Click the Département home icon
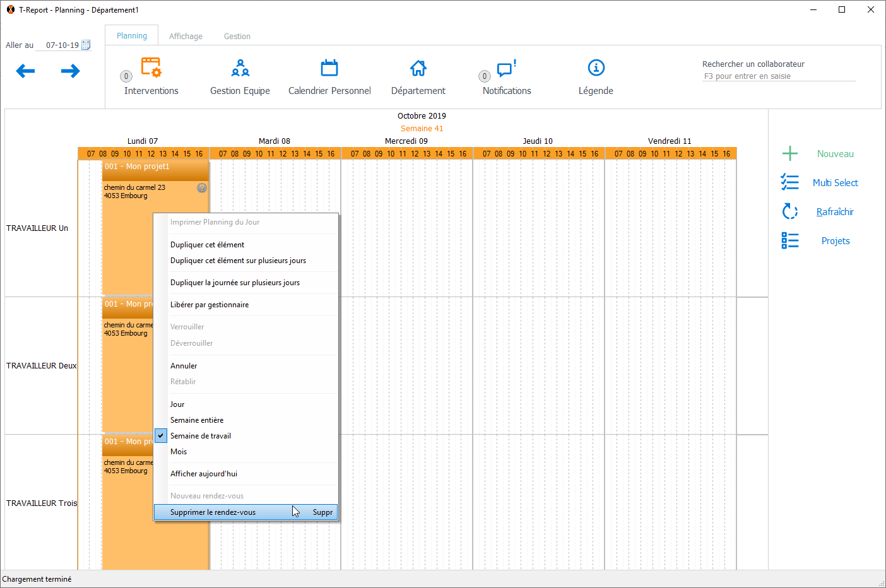This screenshot has height=588, width=886. (x=418, y=68)
